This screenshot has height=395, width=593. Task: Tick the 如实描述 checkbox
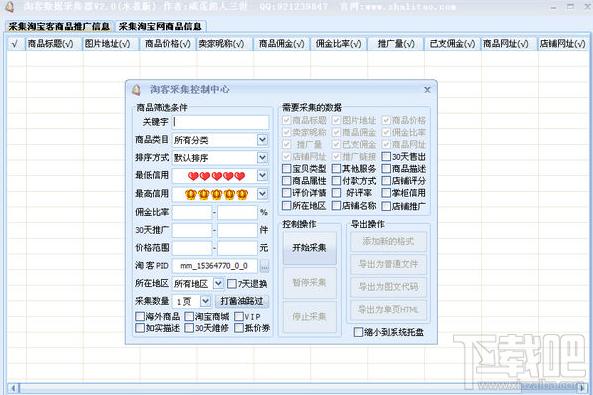(x=140, y=328)
